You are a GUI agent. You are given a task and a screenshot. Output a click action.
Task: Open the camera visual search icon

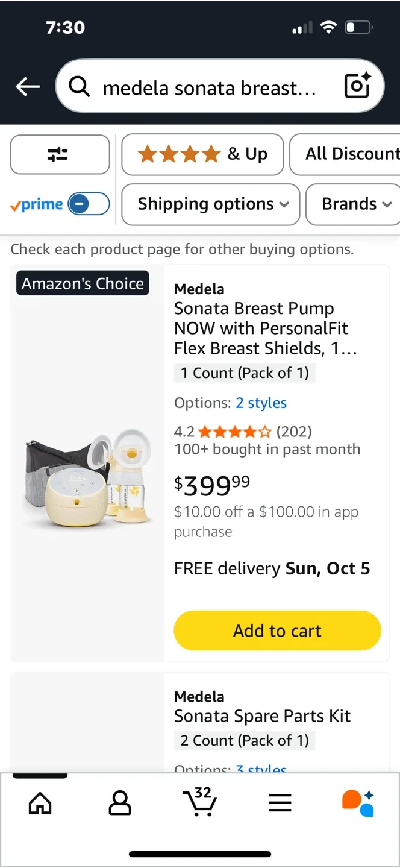pos(357,86)
